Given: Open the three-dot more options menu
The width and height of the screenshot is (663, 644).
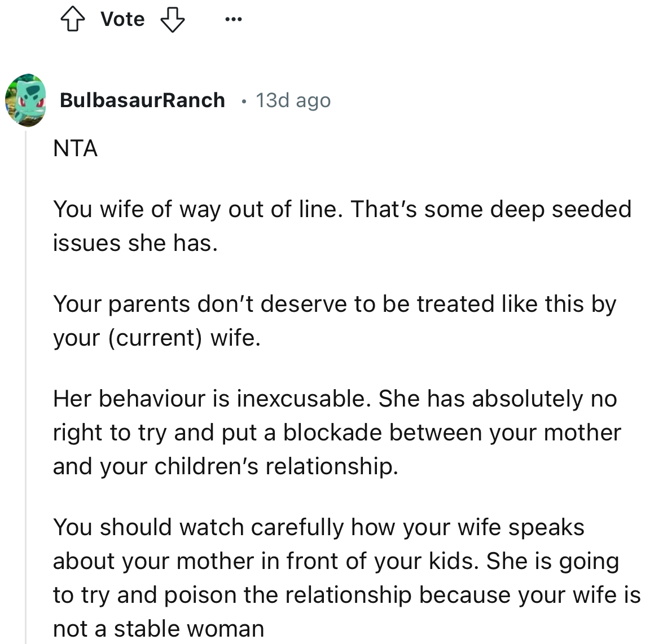Looking at the screenshot, I should pos(232,20).
